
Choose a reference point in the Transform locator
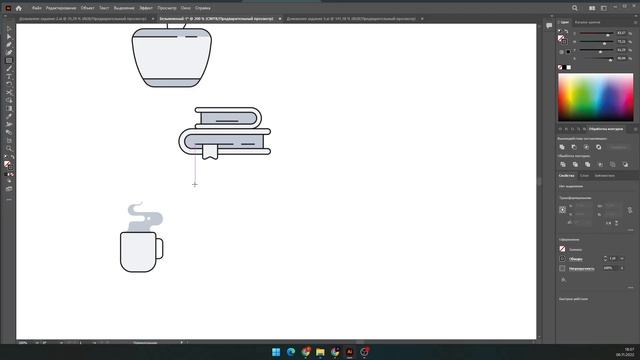(x=562, y=210)
